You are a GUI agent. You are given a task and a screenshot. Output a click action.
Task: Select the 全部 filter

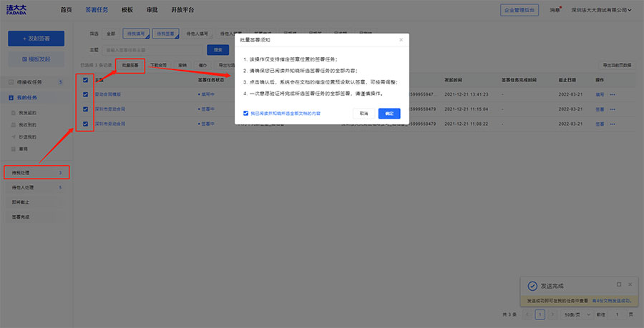[111, 34]
